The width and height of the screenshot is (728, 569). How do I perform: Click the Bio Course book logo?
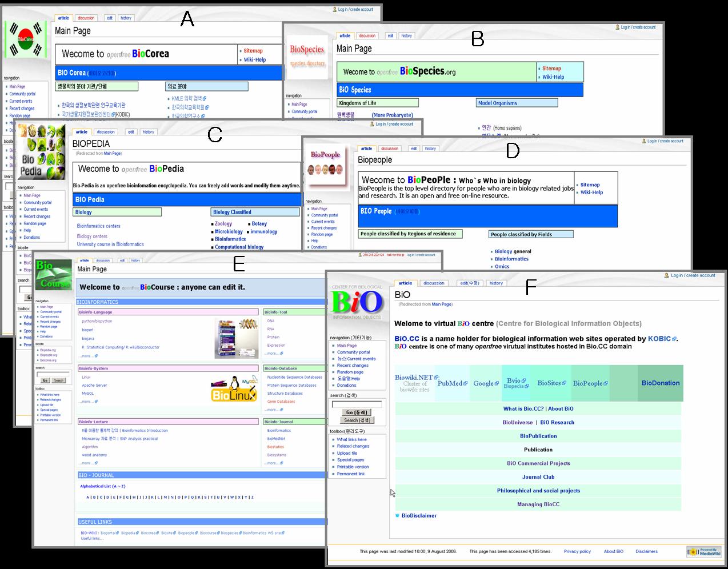click(x=54, y=276)
